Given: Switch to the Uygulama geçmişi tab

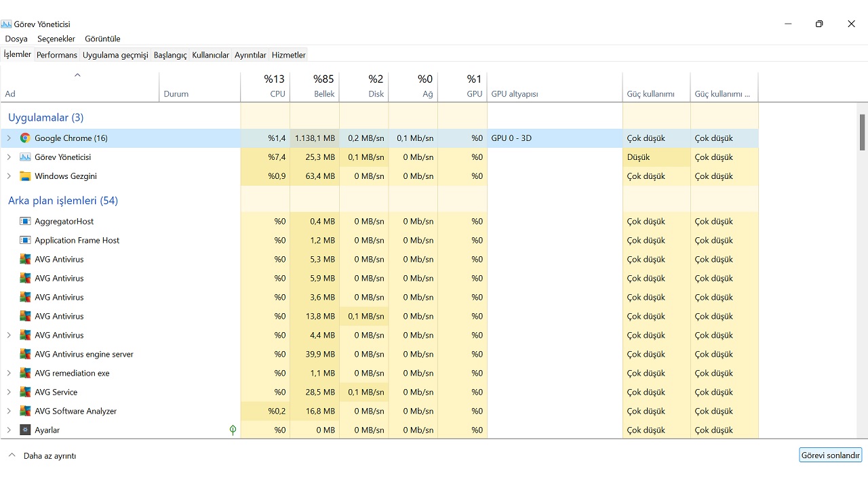Looking at the screenshot, I should click(x=115, y=55).
